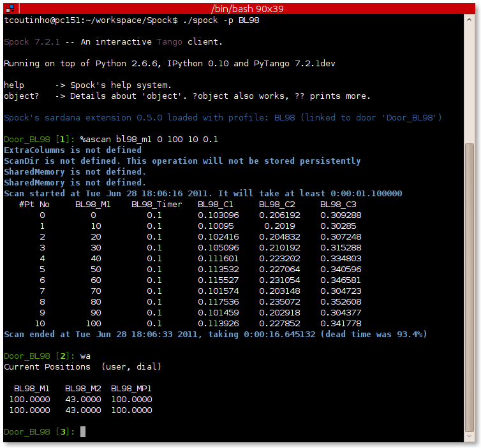This screenshot has height=448, width=481.
Task: Click the 'BL98_C3' column header
Action: (338, 205)
